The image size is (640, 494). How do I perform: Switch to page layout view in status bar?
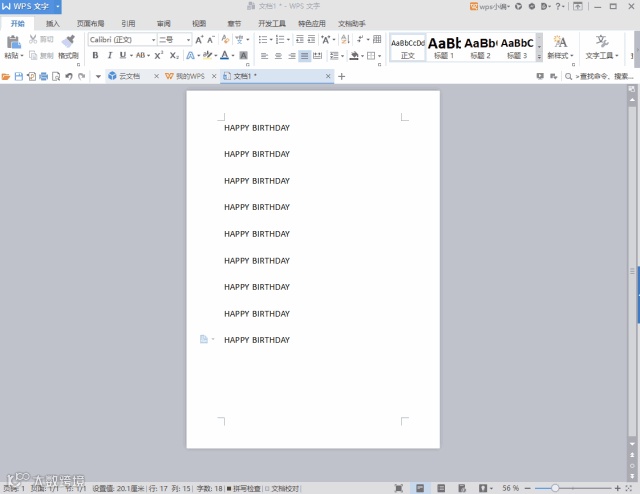click(x=420, y=488)
